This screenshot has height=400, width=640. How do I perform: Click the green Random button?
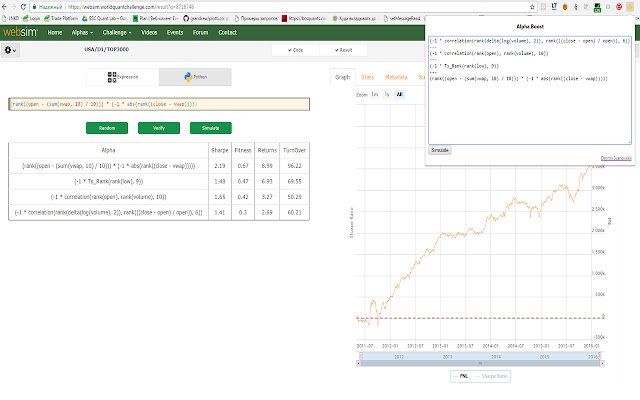(x=107, y=128)
